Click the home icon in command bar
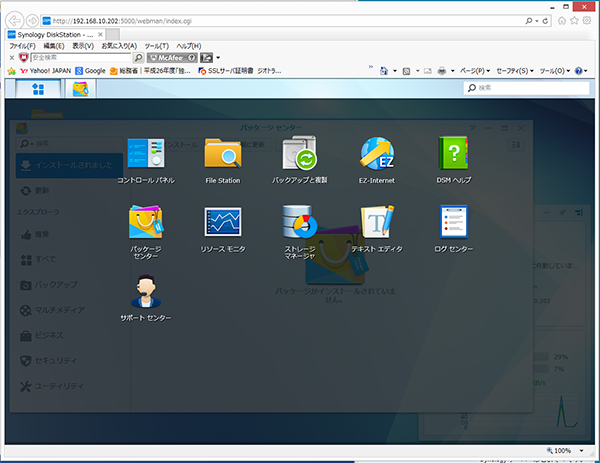600x463 pixels. coord(384,71)
